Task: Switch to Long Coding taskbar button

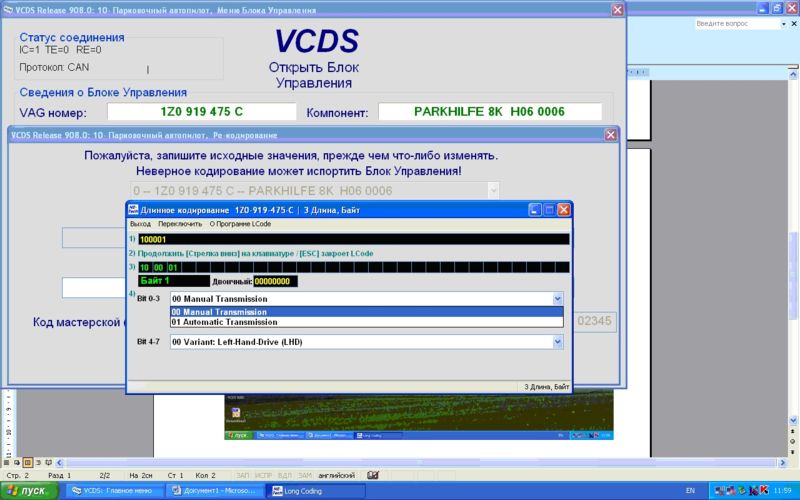Action: pos(315,491)
